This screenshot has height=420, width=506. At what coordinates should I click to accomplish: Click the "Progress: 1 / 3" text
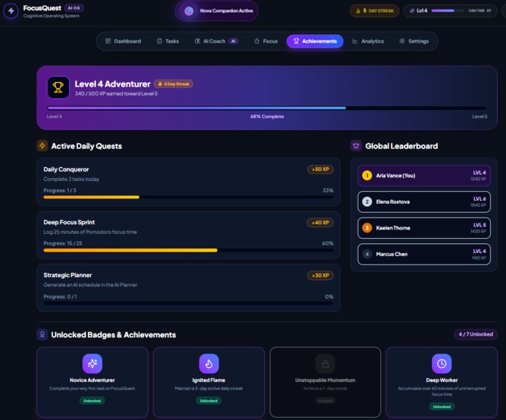coord(59,191)
